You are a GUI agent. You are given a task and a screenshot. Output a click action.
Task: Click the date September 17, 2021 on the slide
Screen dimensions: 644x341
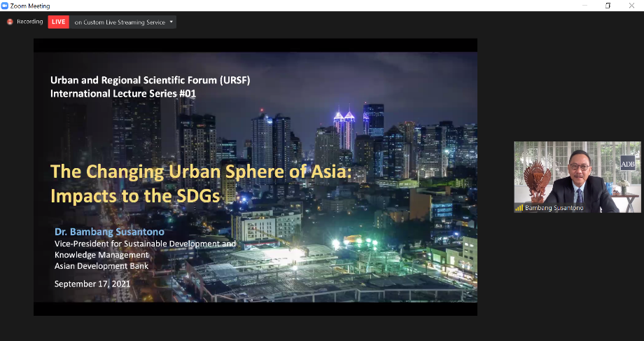[x=92, y=284]
